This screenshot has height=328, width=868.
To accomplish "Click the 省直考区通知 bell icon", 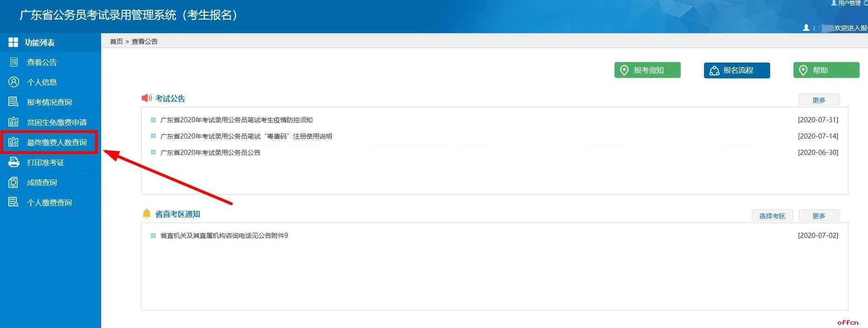I will [146, 213].
